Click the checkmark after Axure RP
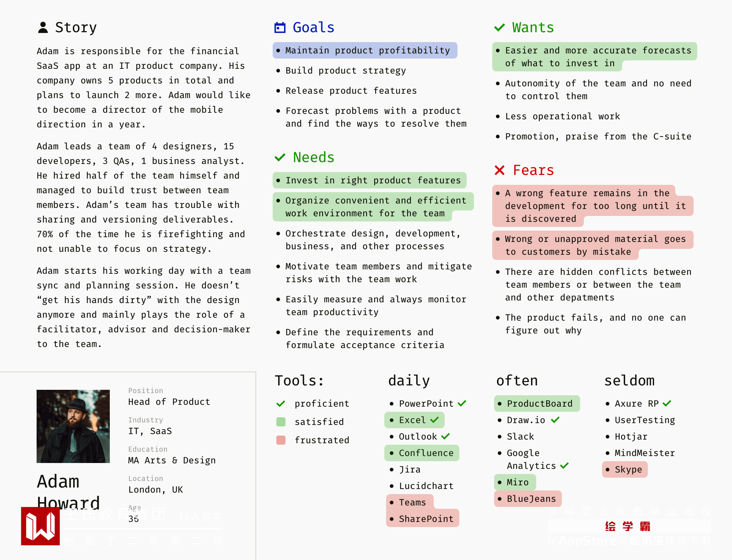The width and height of the screenshot is (732, 560). click(667, 403)
